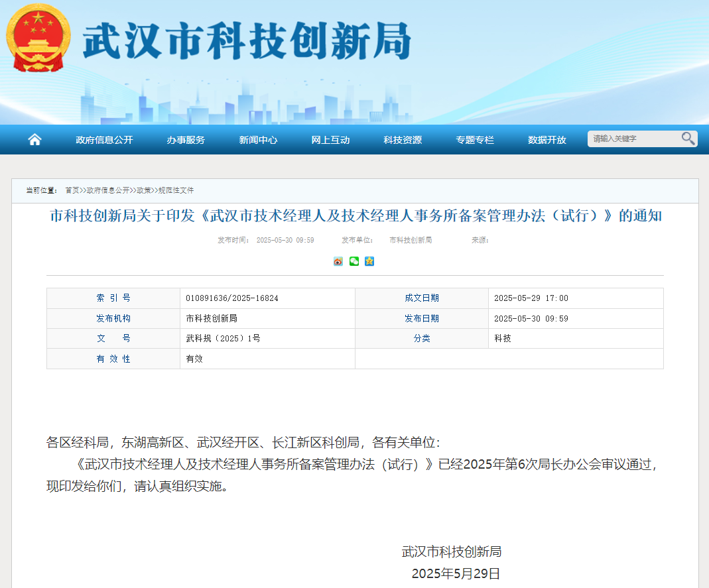Share article via WeChat icon
The width and height of the screenshot is (709, 588).
354,261
